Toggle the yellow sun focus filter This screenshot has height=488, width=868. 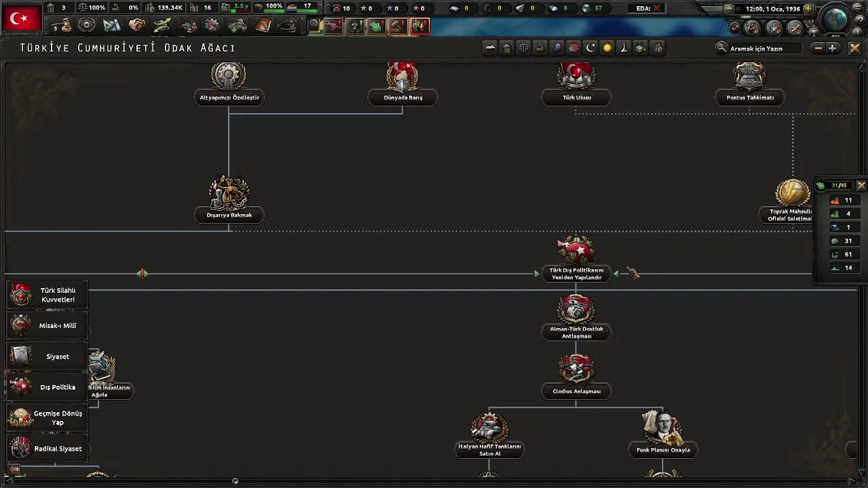tap(607, 47)
